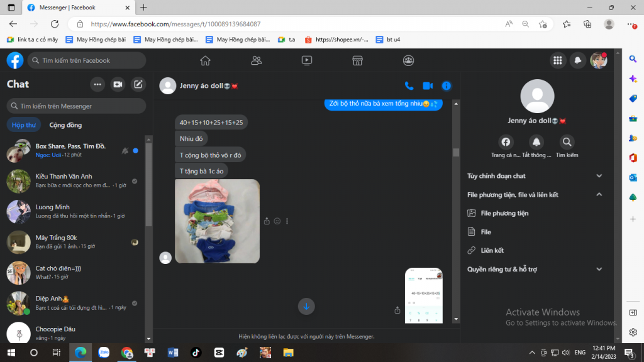
Task: Open Facebook Marketplace icon
Action: 357,60
